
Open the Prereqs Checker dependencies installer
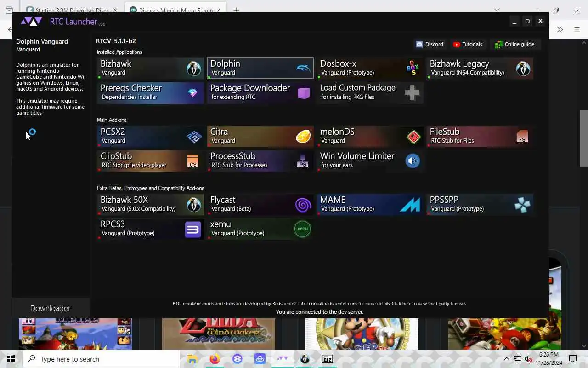[x=150, y=92]
